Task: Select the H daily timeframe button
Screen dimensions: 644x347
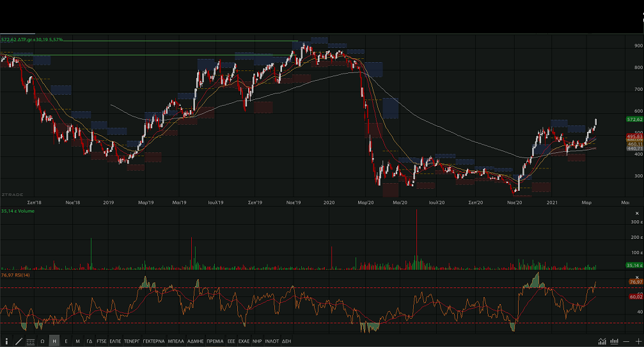Action: pos(54,341)
